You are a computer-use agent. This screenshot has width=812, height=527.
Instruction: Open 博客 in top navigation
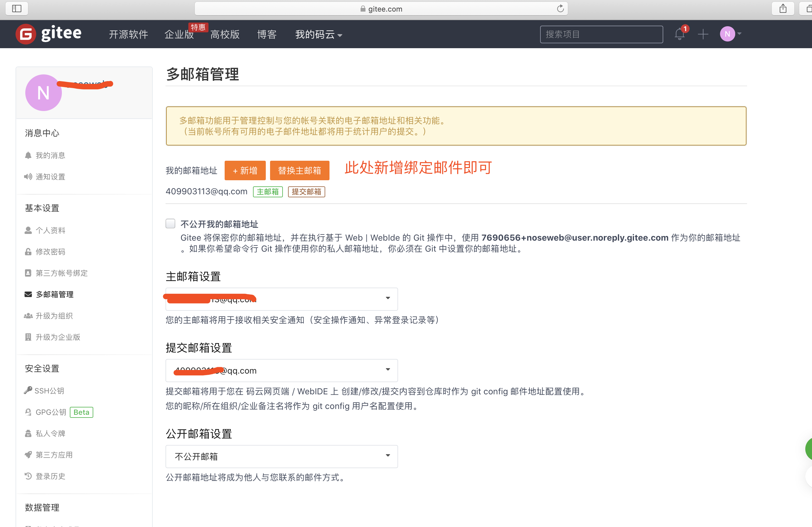267,34
